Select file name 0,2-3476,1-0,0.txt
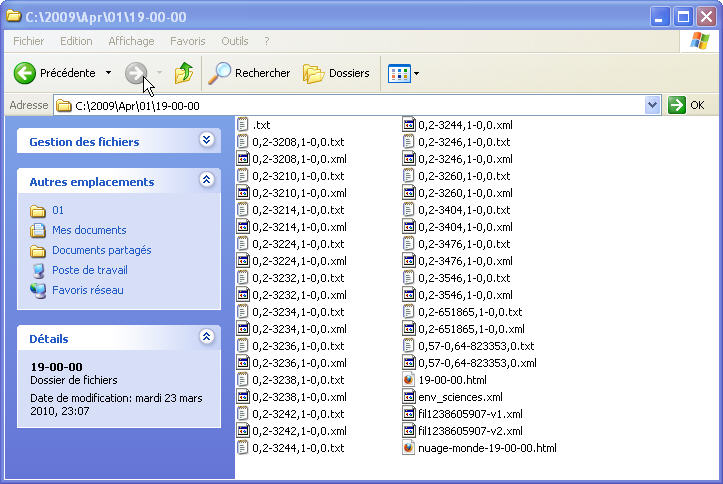Image resolution: width=723 pixels, height=484 pixels. 464,244
